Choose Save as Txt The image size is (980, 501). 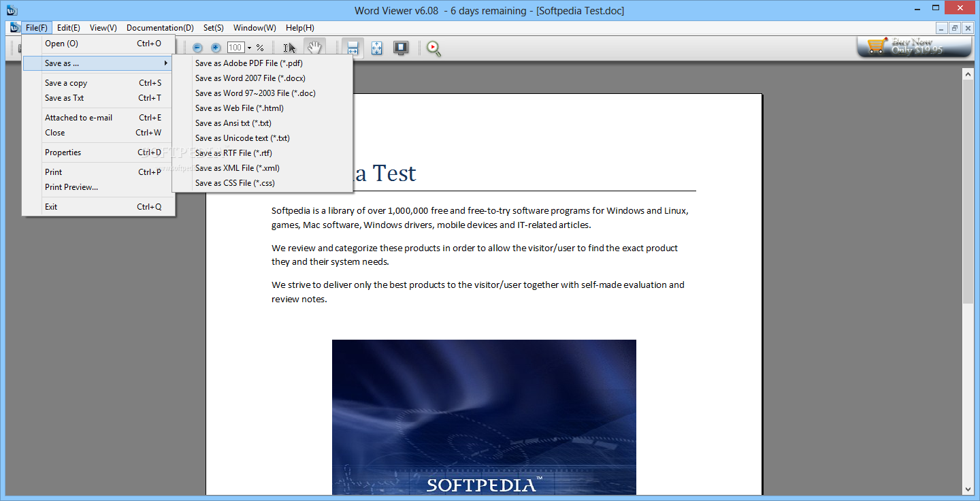(99, 98)
